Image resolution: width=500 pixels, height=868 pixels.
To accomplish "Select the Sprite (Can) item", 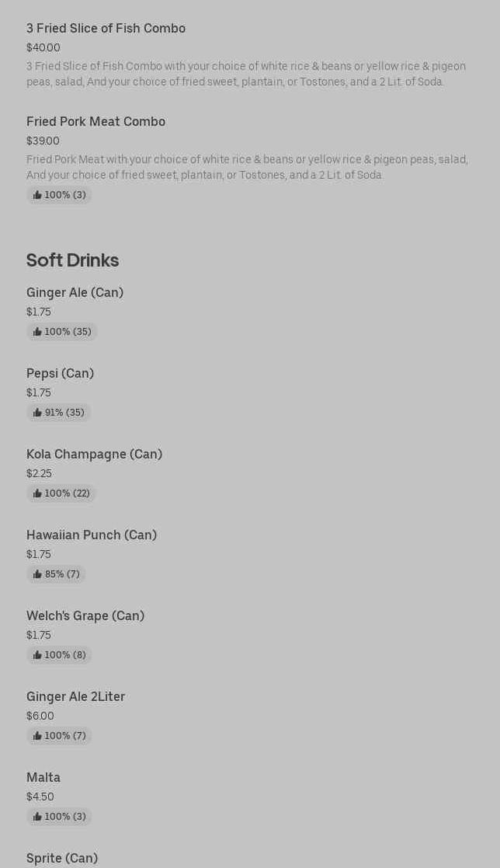I will [62, 858].
